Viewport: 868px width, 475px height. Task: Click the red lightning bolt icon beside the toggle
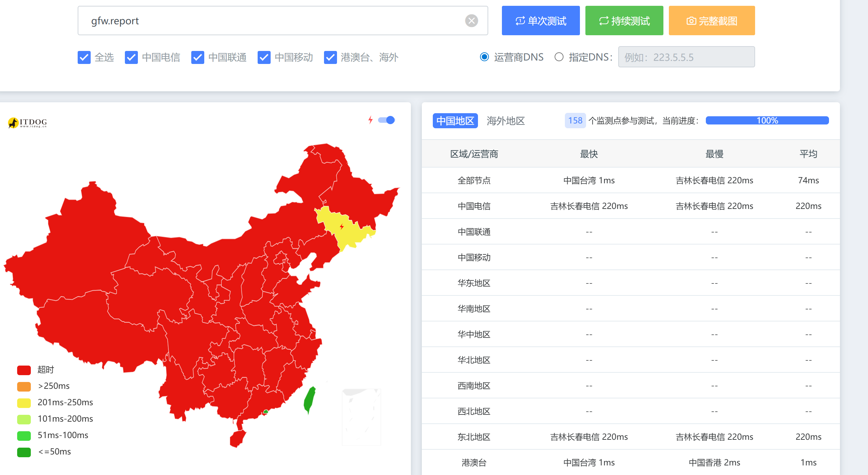pos(370,120)
